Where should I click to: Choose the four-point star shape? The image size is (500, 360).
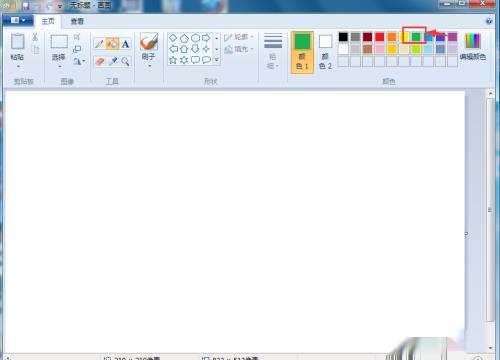pyautogui.click(x=206, y=49)
